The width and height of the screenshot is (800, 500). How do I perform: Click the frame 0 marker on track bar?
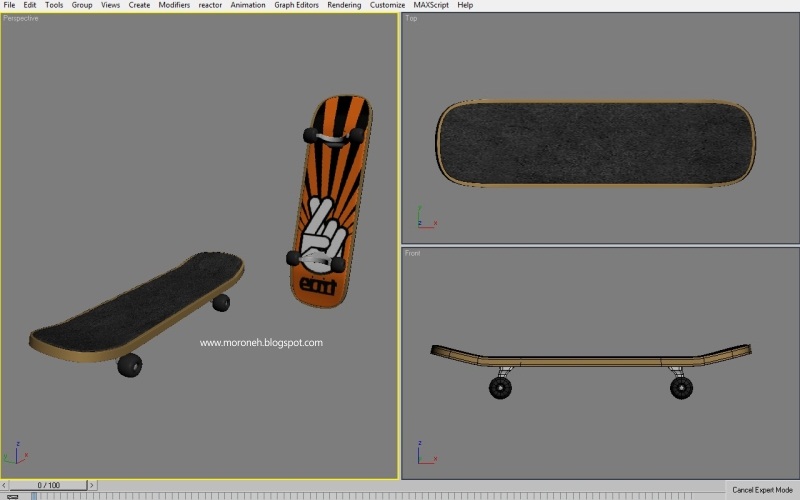pos(34,496)
